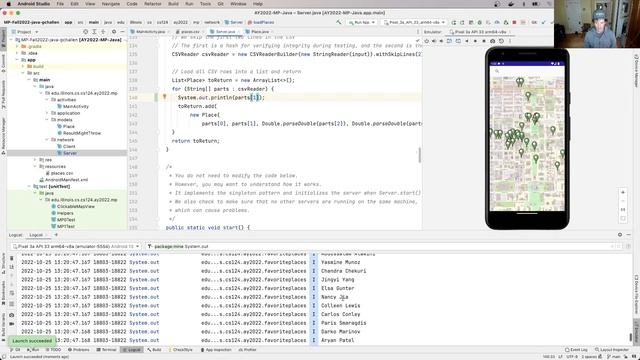The width and height of the screenshot is (640, 360).
Task: Click Logcat screenshot capture camera icon
Action: pyautogui.click(x=11, y=315)
